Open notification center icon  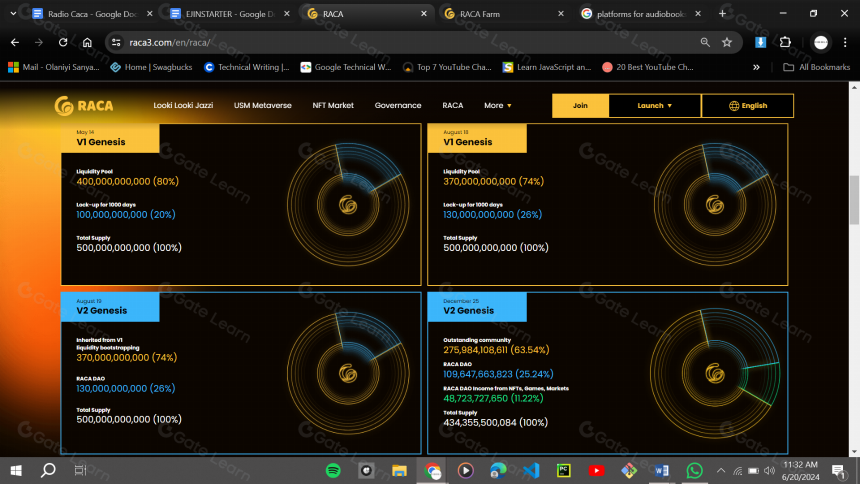(x=838, y=471)
